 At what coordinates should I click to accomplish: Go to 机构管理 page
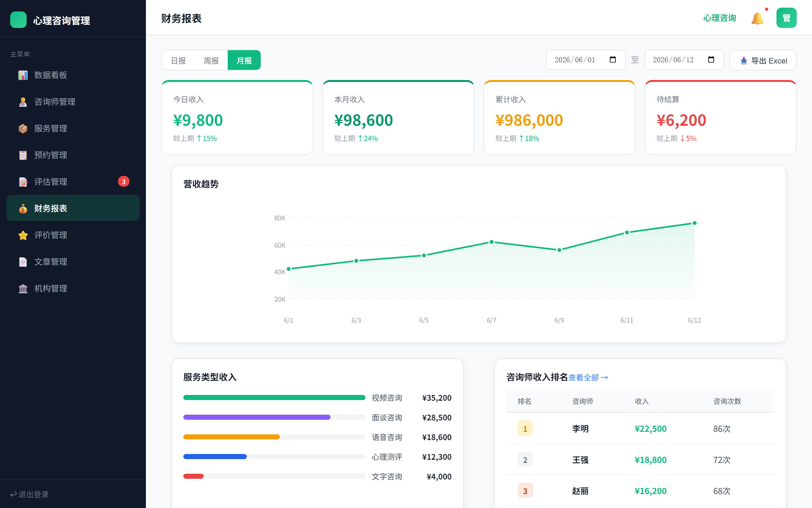pyautogui.click(x=73, y=289)
